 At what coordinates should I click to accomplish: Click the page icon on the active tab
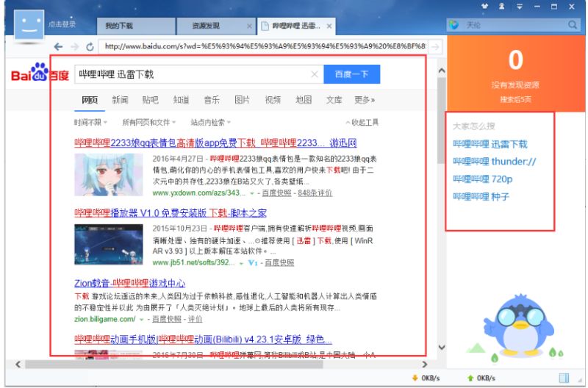tap(265, 26)
